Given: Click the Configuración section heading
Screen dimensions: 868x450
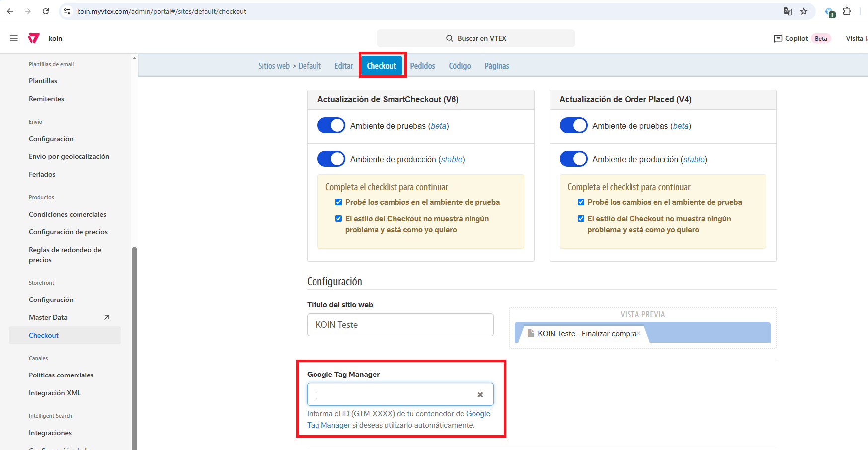Looking at the screenshot, I should point(334,281).
